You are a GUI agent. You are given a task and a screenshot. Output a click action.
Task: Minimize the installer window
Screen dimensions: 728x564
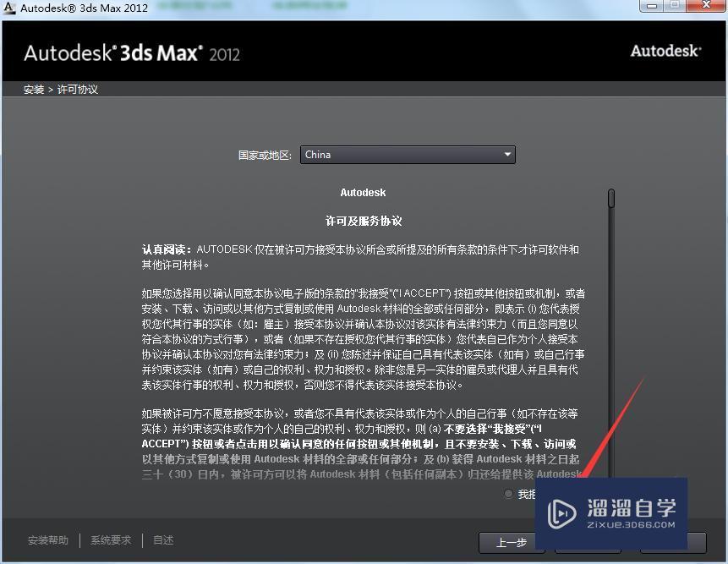(651, 8)
